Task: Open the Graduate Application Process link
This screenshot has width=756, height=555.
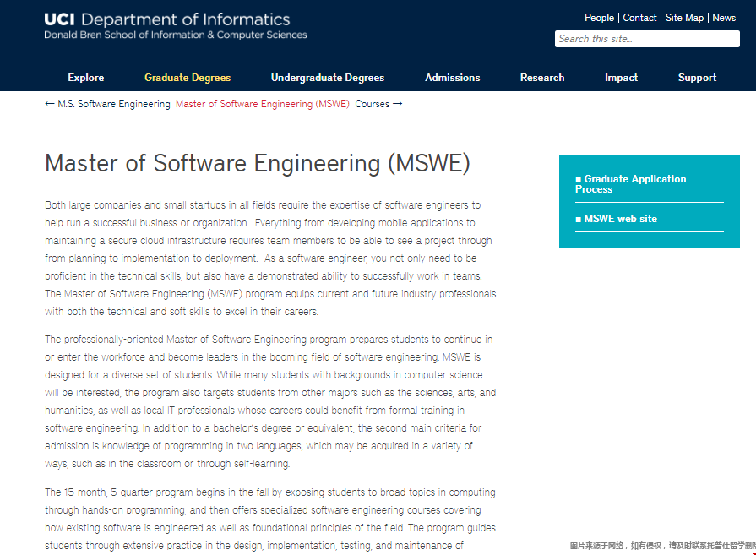Action: pyautogui.click(x=630, y=183)
